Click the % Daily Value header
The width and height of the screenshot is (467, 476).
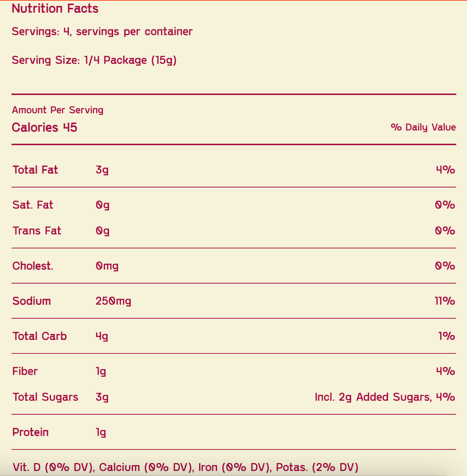pos(423,127)
